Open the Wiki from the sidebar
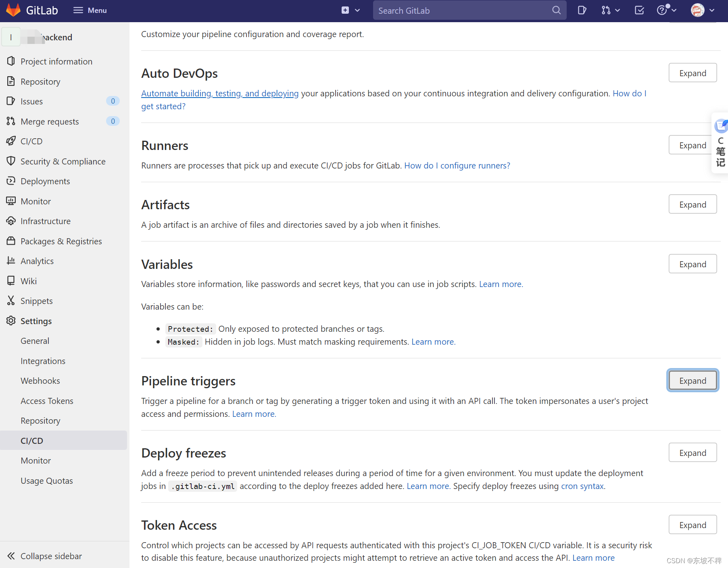The height and width of the screenshot is (568, 728). click(29, 281)
